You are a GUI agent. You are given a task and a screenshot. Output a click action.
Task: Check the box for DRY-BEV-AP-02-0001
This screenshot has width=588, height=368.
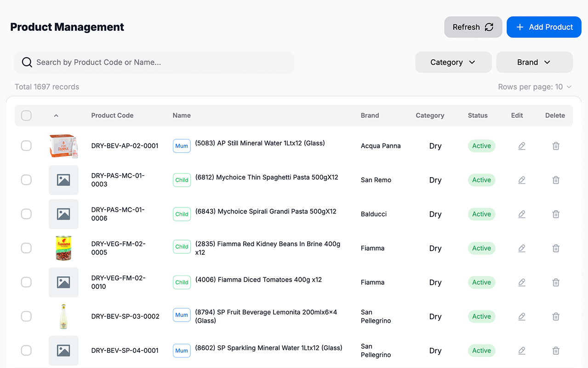[26, 146]
